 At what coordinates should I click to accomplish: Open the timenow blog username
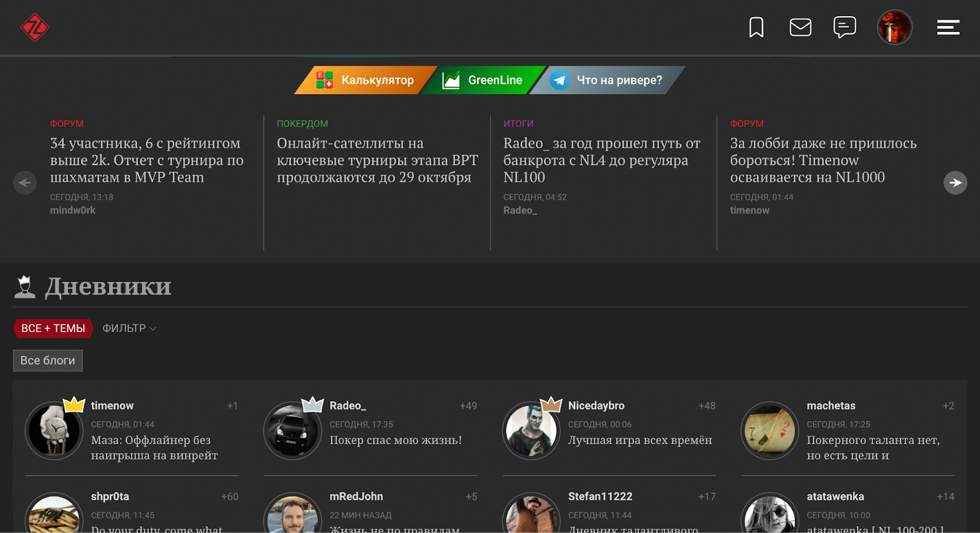112,406
